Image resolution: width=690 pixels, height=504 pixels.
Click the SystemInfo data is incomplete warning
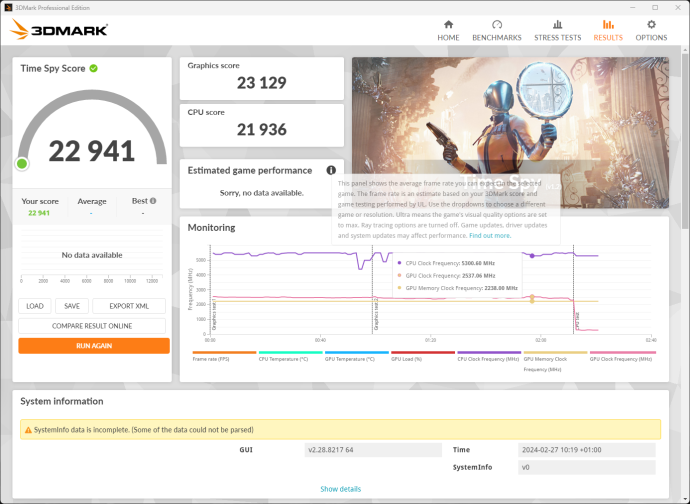click(x=341, y=430)
